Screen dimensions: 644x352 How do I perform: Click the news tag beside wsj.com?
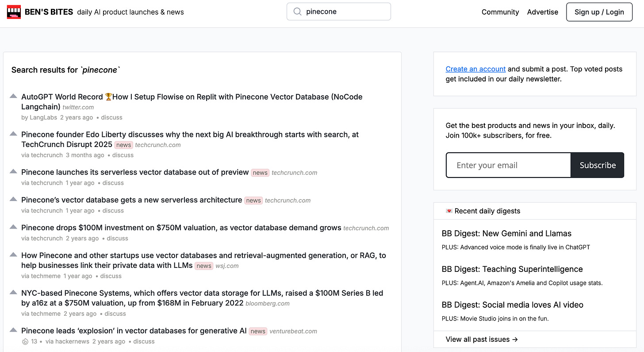tap(204, 266)
